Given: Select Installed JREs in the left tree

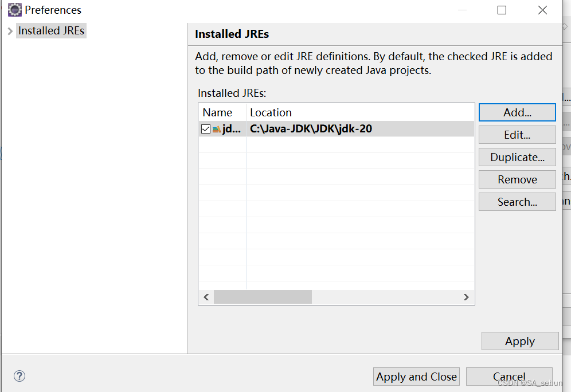Looking at the screenshot, I should click(51, 31).
